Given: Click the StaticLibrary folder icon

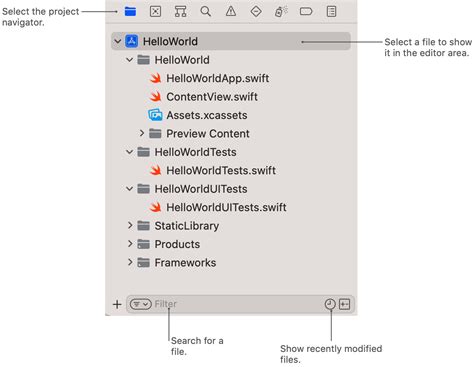Looking at the screenshot, I should tap(144, 226).
